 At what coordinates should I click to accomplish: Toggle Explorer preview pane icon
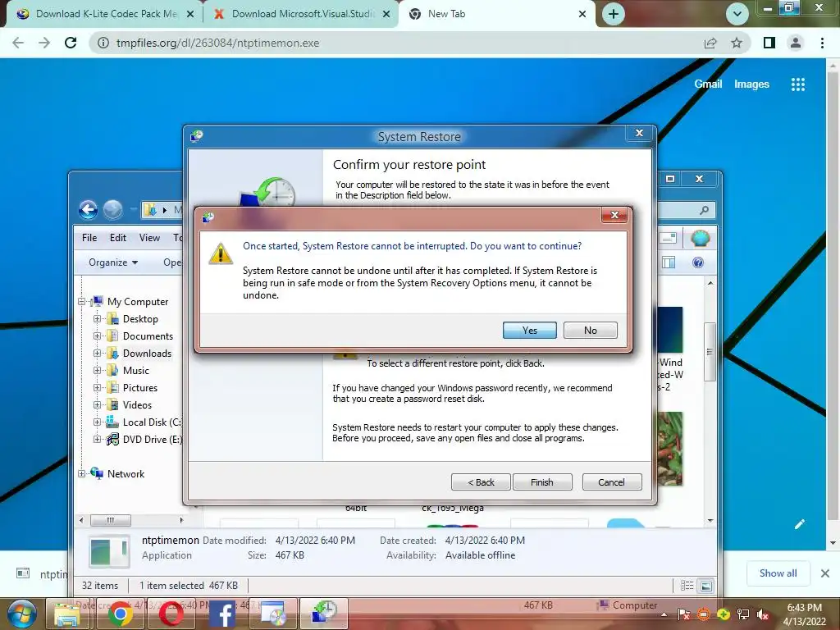coord(669,262)
